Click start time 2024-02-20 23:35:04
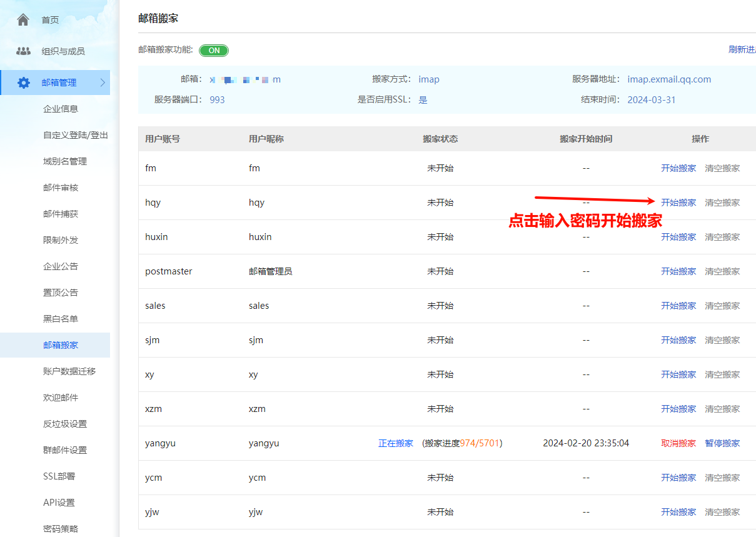The height and width of the screenshot is (537, 756). click(586, 443)
